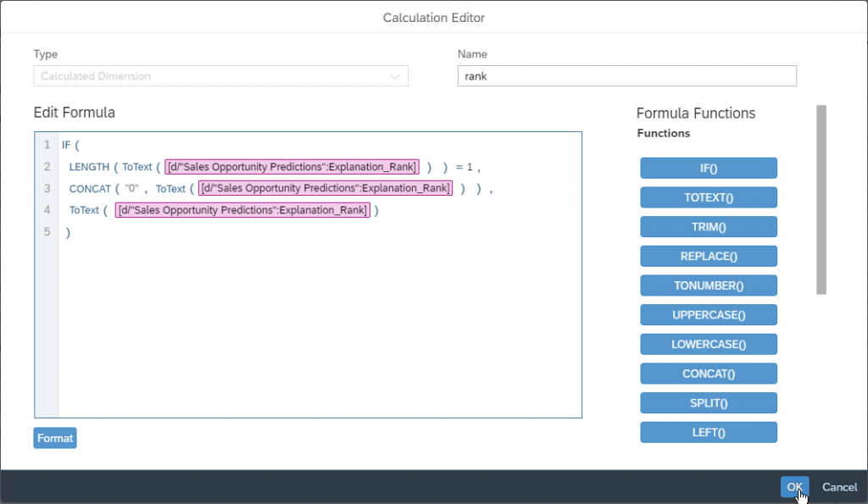Insert the CONCAT() function
868x504 pixels.
pos(709,374)
